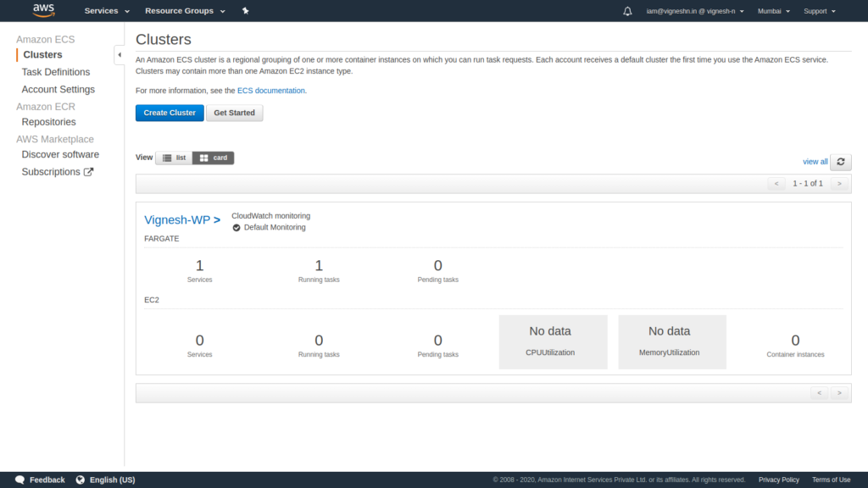Viewport: 868px width, 488px height.
Task: Open the Privacy Policy link
Action: click(778, 480)
